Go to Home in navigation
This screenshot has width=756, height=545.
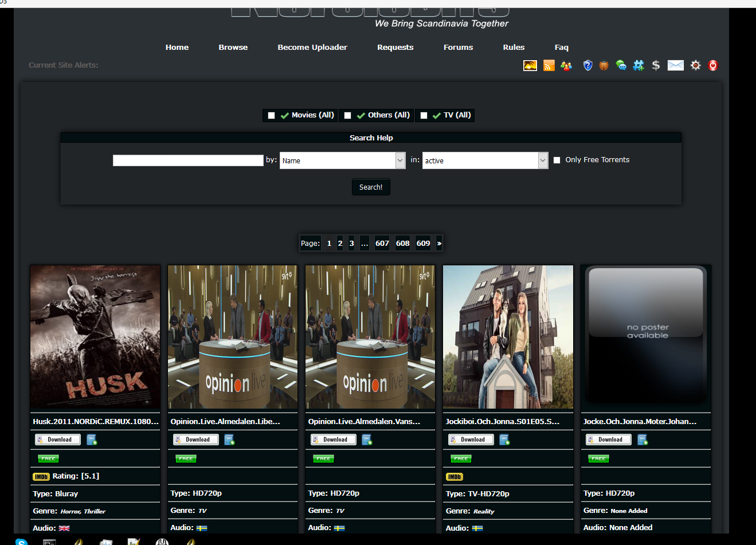pos(177,48)
